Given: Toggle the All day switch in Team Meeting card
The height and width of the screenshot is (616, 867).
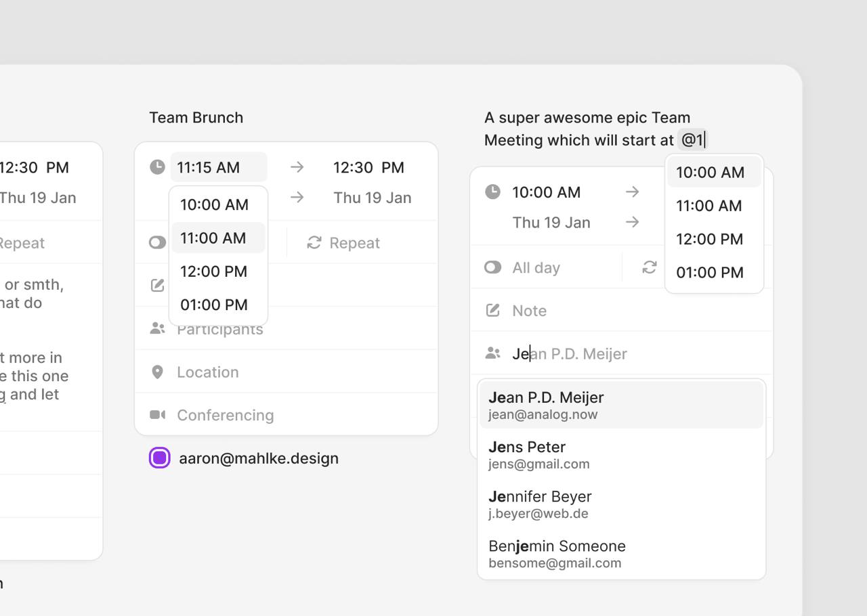Looking at the screenshot, I should pyautogui.click(x=493, y=267).
